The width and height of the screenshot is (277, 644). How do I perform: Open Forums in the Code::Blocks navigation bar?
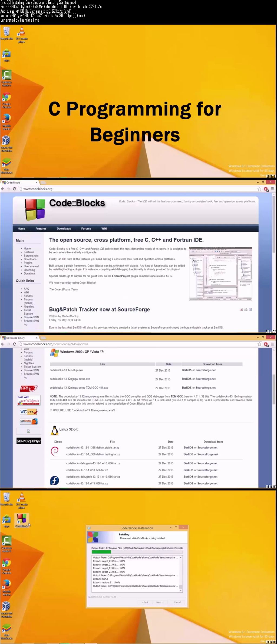click(86, 229)
